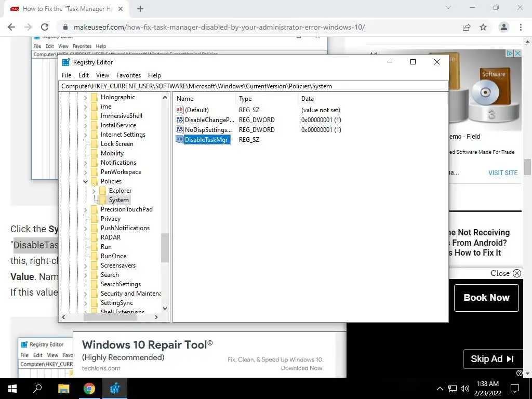Select the Privacy key
Viewport: 532px width, 399px height.
(x=111, y=219)
